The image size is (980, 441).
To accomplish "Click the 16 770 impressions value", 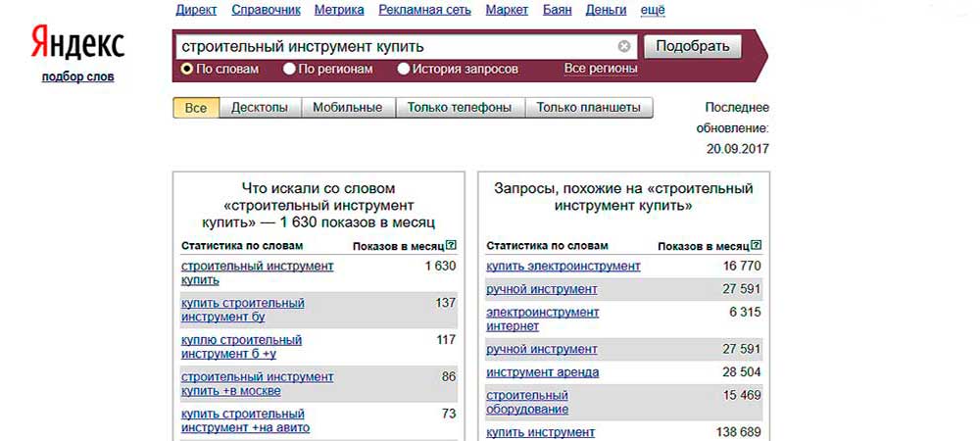I will pyautogui.click(x=742, y=267).
